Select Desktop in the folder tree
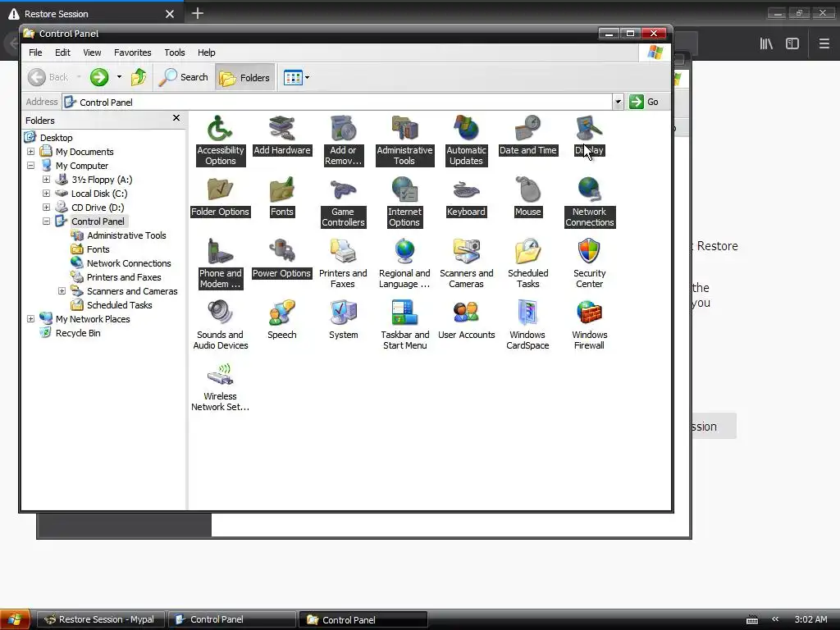 56,138
